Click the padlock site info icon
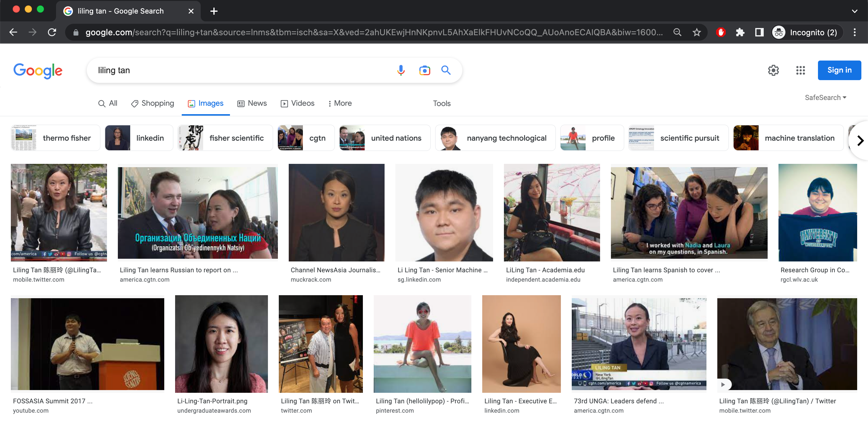 coord(76,32)
